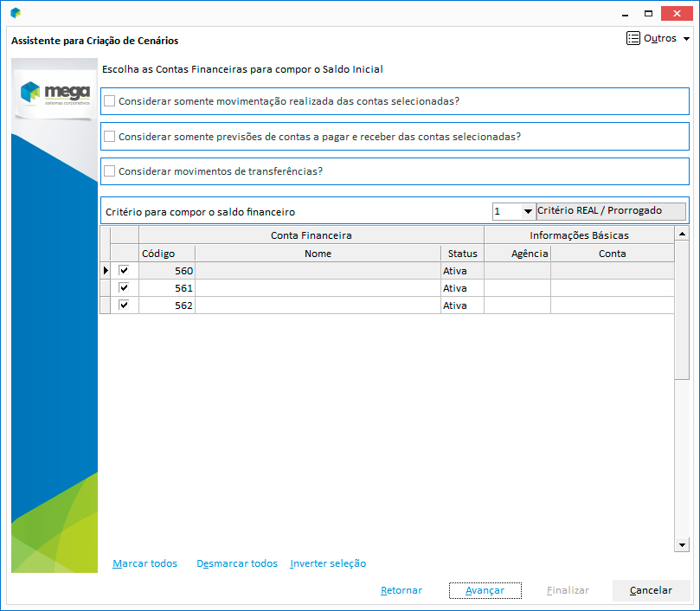Uncheck the checkbox for account 561
Image resolution: width=700 pixels, height=611 pixels.
(124, 288)
